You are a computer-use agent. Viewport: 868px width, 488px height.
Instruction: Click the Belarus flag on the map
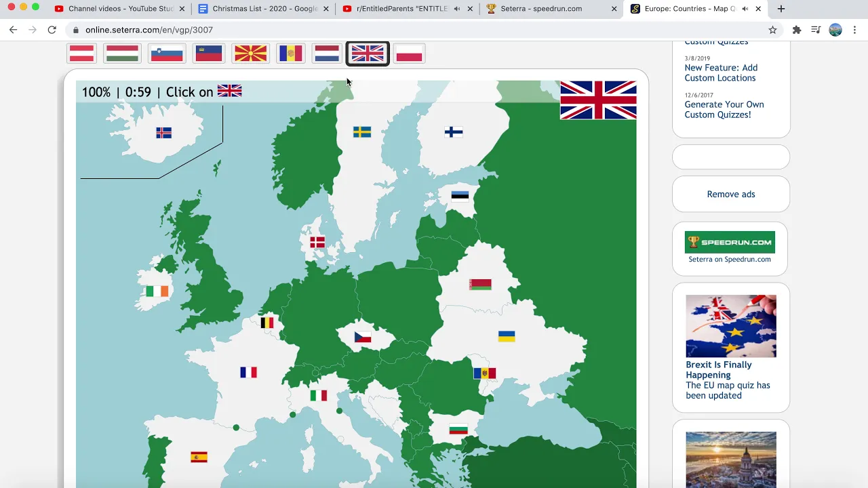pyautogui.click(x=480, y=284)
